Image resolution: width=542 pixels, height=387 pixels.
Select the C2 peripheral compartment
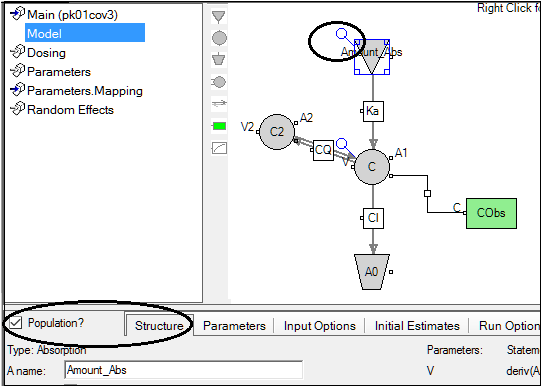[277, 132]
